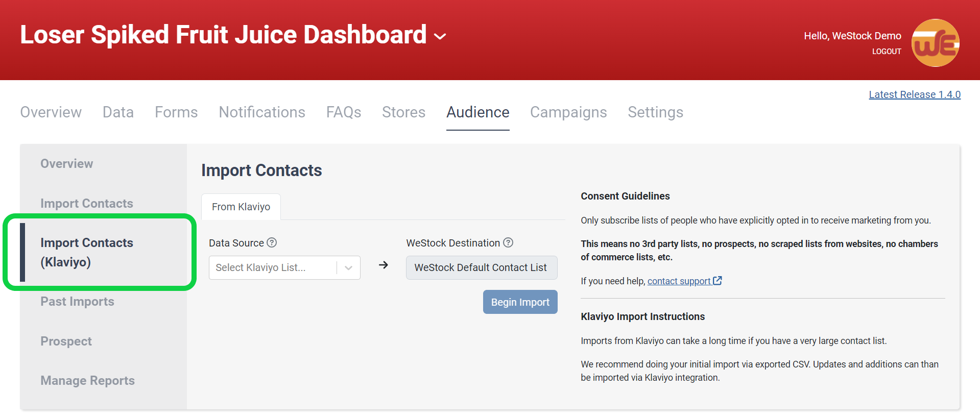The width and height of the screenshot is (980, 418).
Task: Click the Consent Guidelines heading
Action: (625, 196)
